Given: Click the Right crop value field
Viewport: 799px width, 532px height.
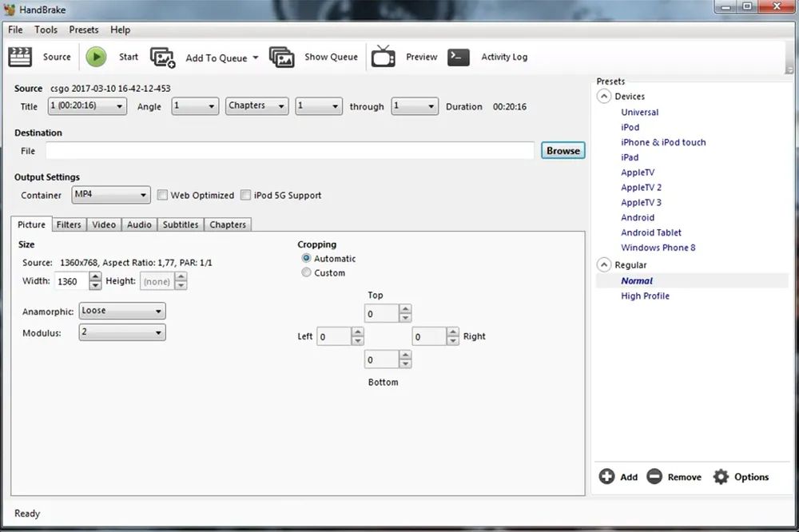Looking at the screenshot, I should pos(429,336).
